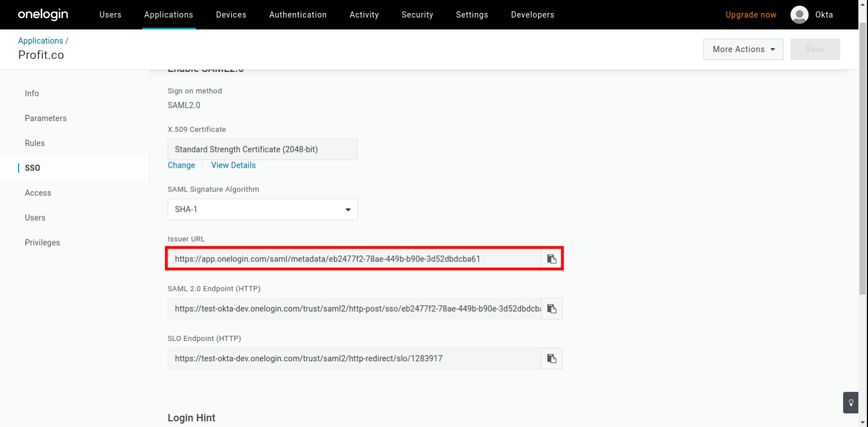
Task: Open the SAML Signature Algorithm dropdown
Action: point(263,209)
